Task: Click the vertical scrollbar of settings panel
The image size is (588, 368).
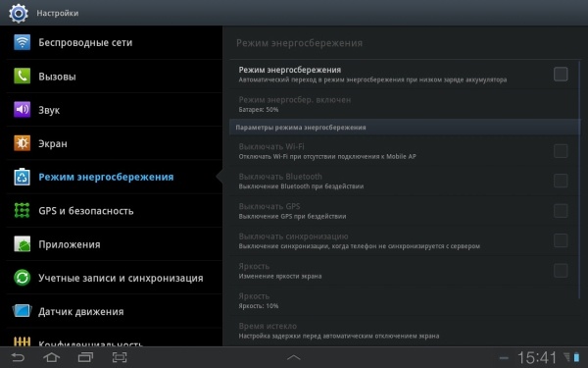Action: coord(579,180)
